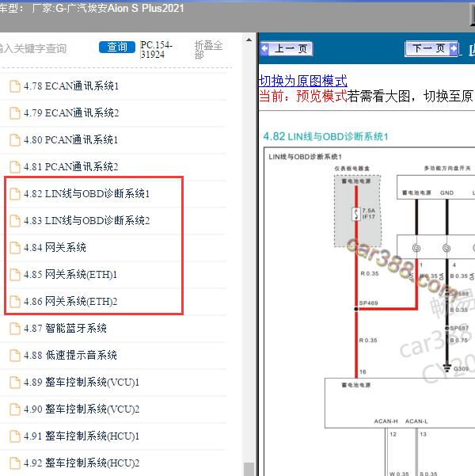475x476 pixels.
Task: Click document icon beside 4.86 网关系统(ETH)2
Action: pyautogui.click(x=14, y=302)
